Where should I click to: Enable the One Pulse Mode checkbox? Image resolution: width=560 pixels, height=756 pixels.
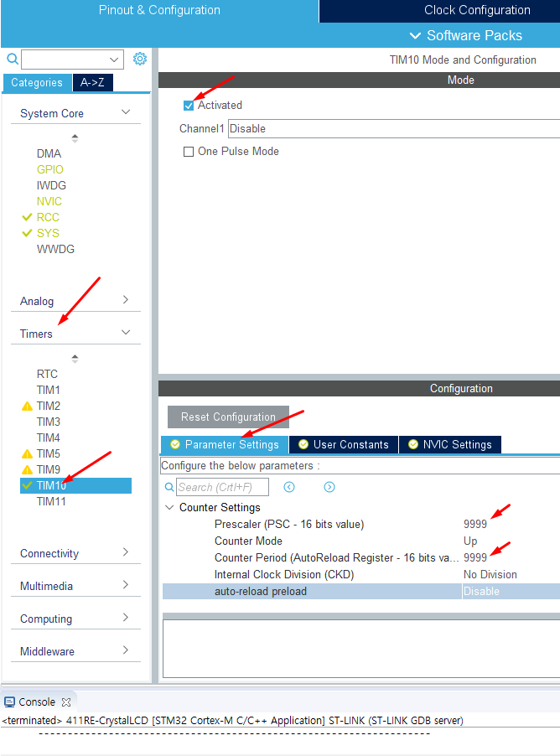(189, 152)
